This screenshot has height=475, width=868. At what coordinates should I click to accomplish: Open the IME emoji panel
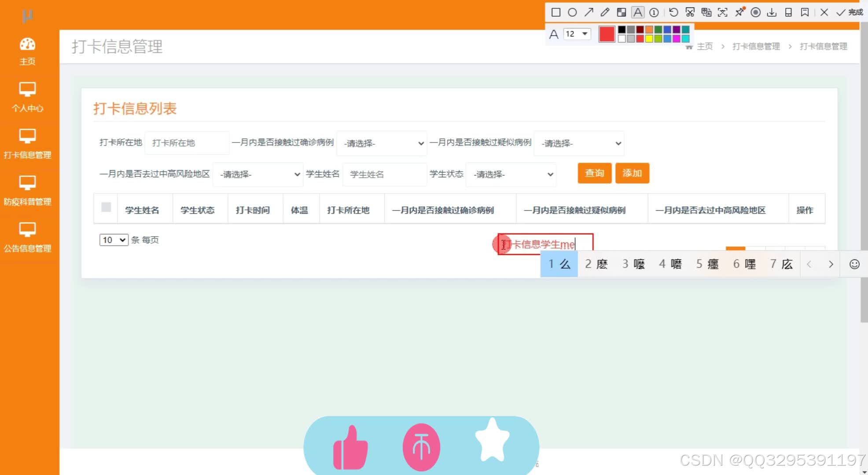(x=854, y=264)
